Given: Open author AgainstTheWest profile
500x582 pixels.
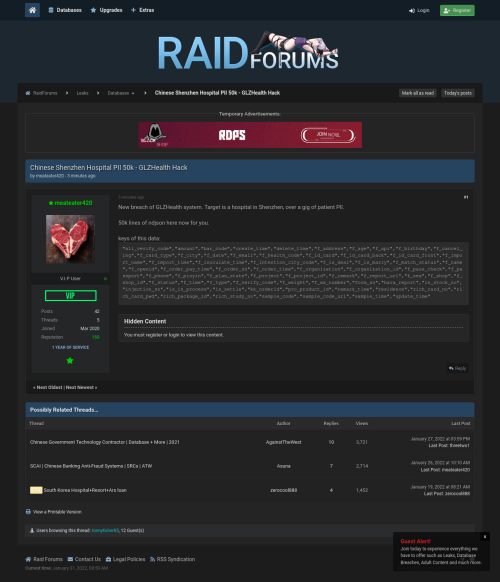Looking at the screenshot, I should pos(283,442).
